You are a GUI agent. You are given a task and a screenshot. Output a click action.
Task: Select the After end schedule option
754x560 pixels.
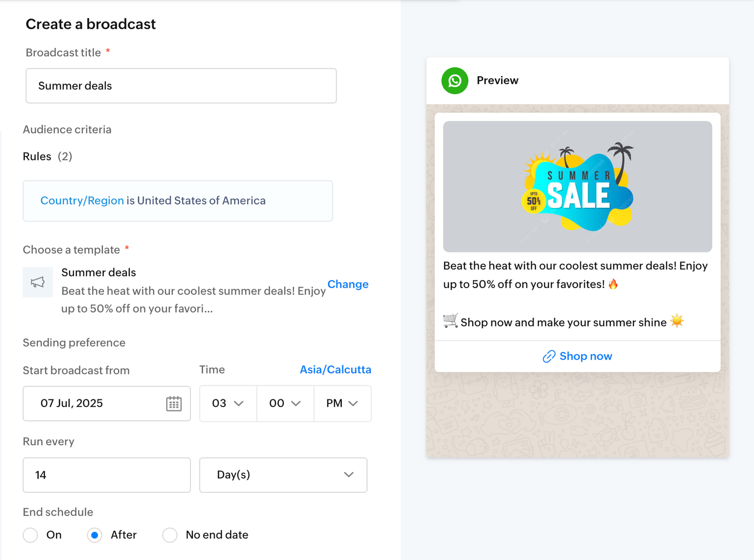95,535
